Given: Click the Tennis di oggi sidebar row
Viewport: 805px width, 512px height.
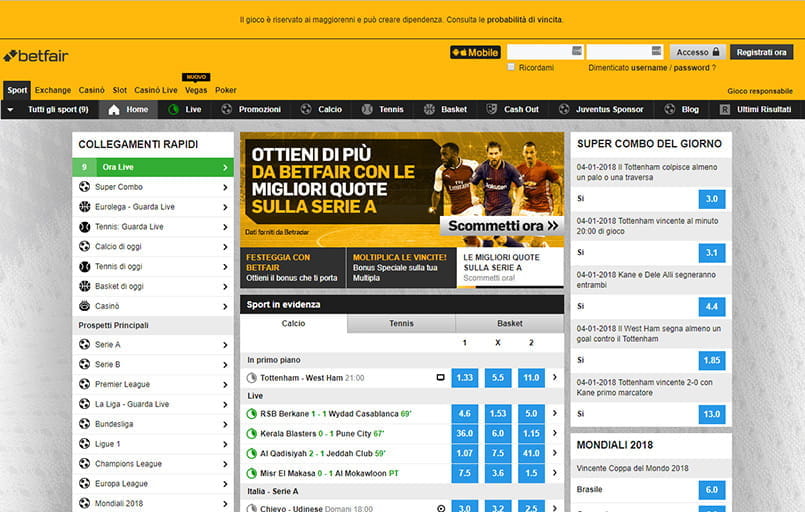Looking at the screenshot, I should [153, 267].
